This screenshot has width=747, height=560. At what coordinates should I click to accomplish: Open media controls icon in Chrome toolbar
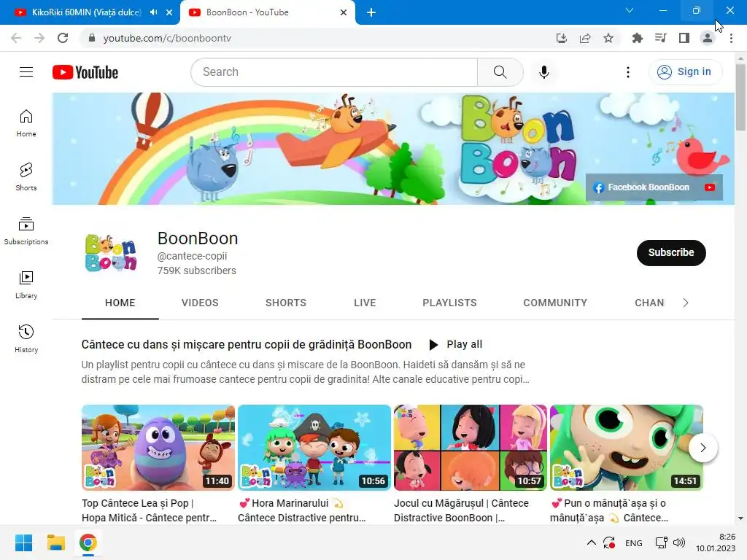661,38
